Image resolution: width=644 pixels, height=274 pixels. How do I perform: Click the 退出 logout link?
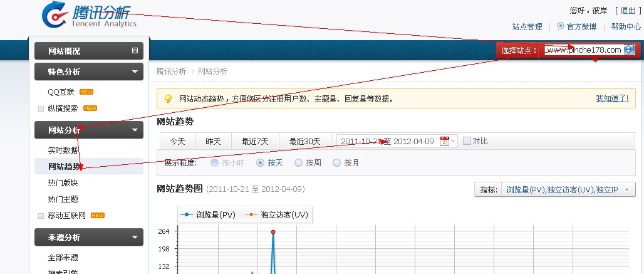pos(628,10)
